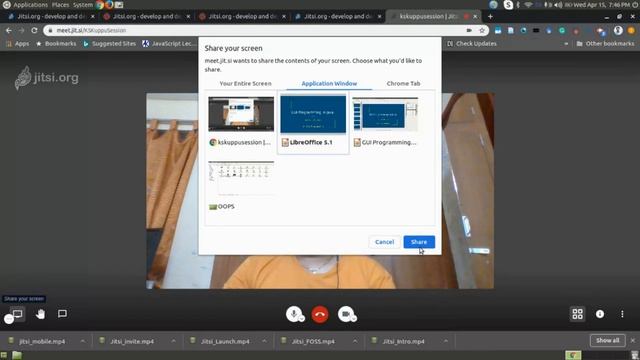Open Jitsi more actions menu
This screenshot has width=640, height=360.
tap(622, 314)
